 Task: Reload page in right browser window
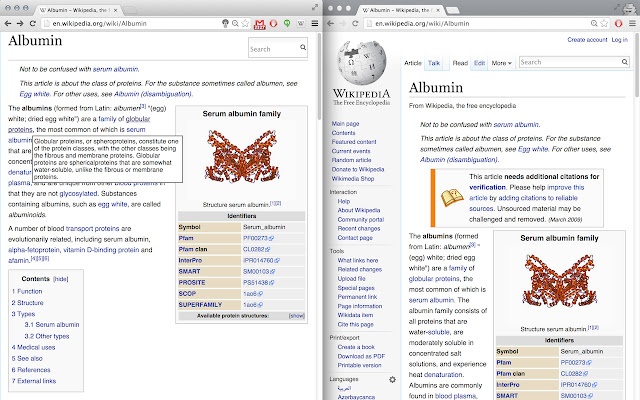coord(355,24)
